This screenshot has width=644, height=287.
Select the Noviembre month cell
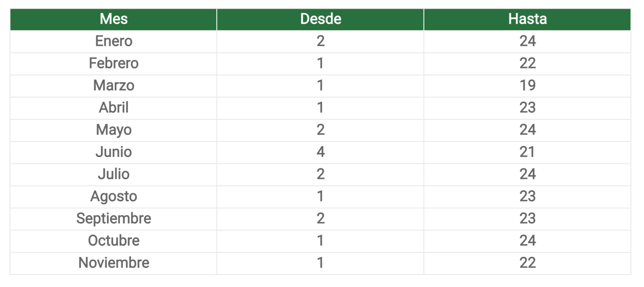114,263
